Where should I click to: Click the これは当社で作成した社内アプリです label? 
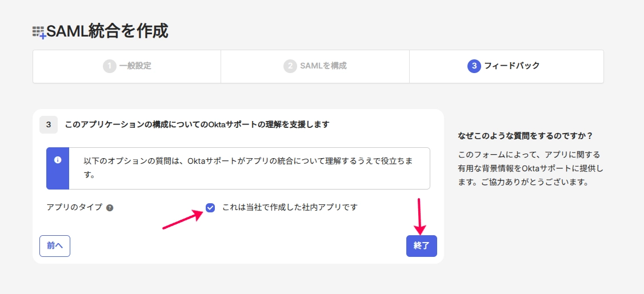290,207
